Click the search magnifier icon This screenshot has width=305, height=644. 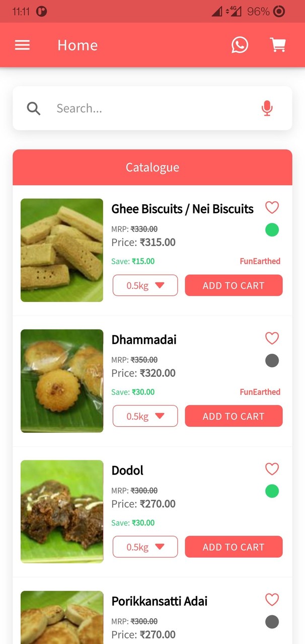click(x=33, y=108)
